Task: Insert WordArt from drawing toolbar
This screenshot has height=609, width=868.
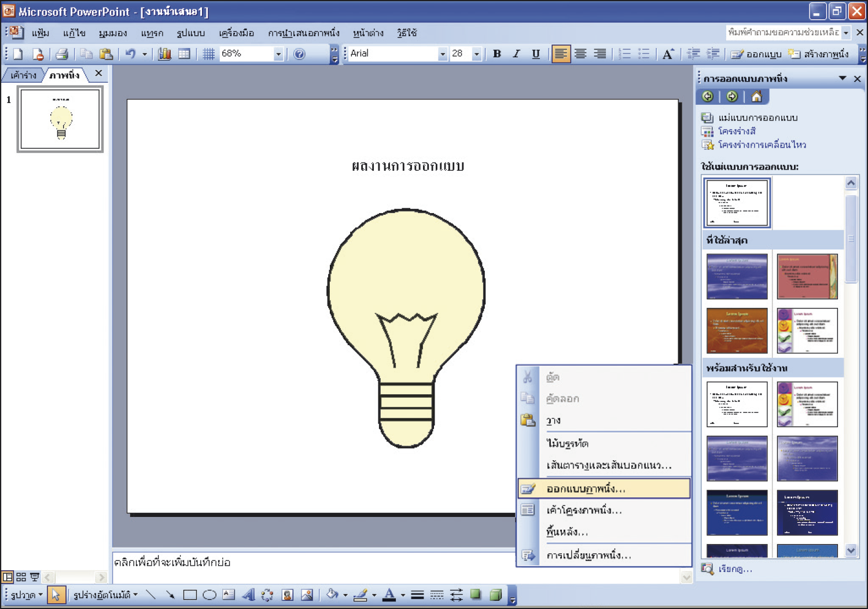Action: [249, 595]
